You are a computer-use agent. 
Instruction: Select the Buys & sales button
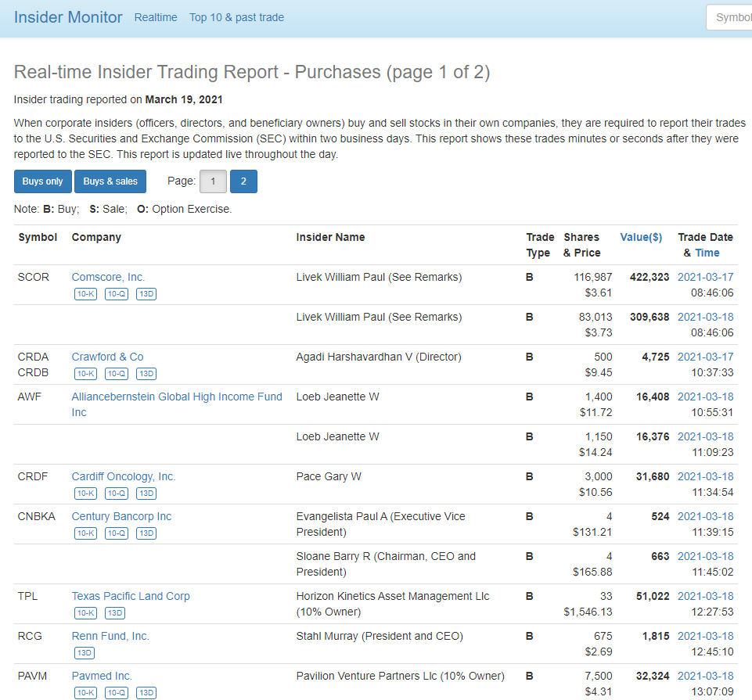coord(110,181)
